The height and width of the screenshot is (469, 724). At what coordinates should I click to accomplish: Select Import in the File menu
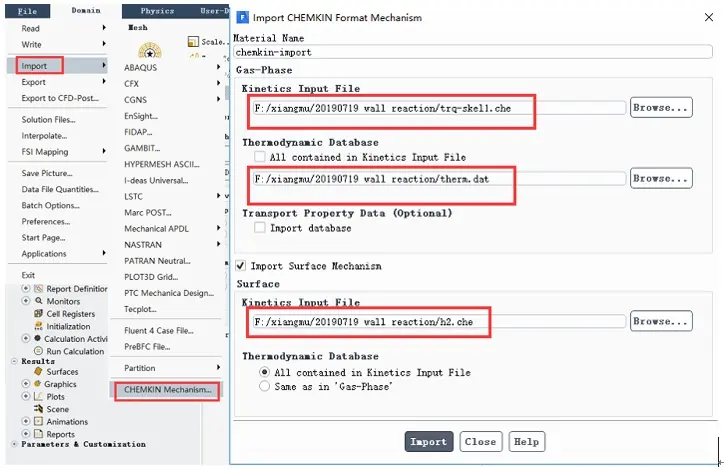[57, 66]
